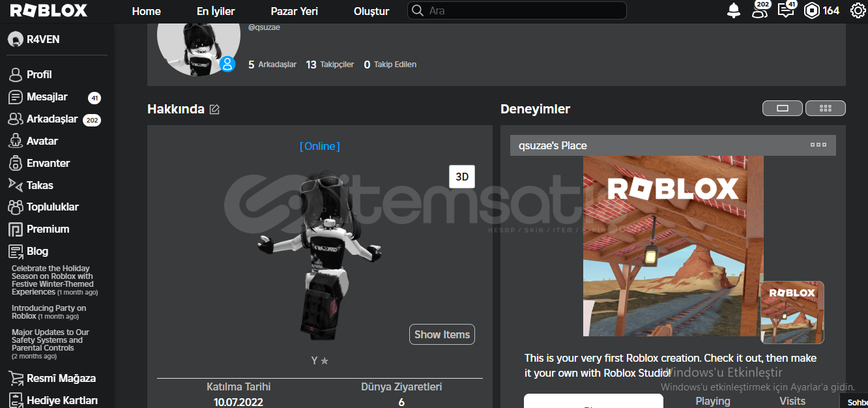Image resolution: width=868 pixels, height=408 pixels.
Task: Click Show Items button
Action: 442,334
